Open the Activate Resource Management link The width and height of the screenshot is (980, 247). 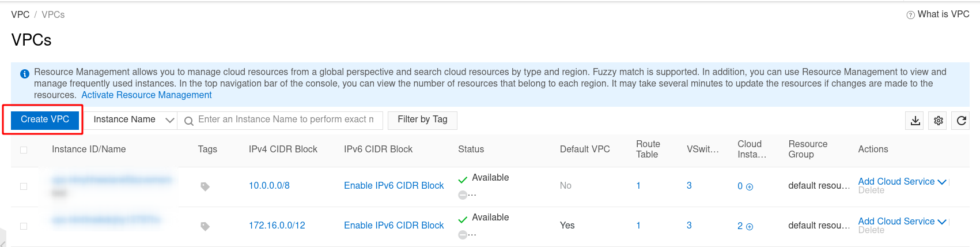click(x=146, y=95)
